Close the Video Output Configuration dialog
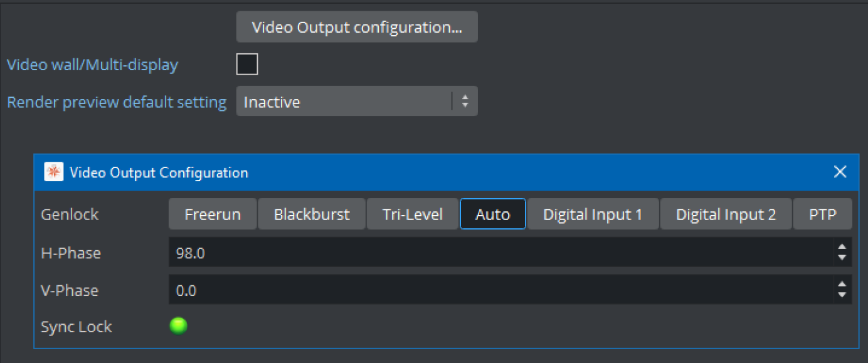 (840, 172)
